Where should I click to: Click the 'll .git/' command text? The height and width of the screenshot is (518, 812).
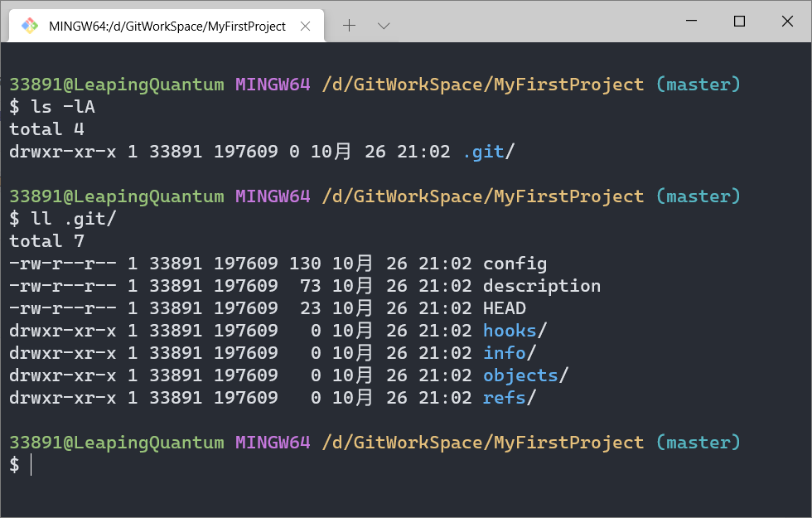point(74,219)
